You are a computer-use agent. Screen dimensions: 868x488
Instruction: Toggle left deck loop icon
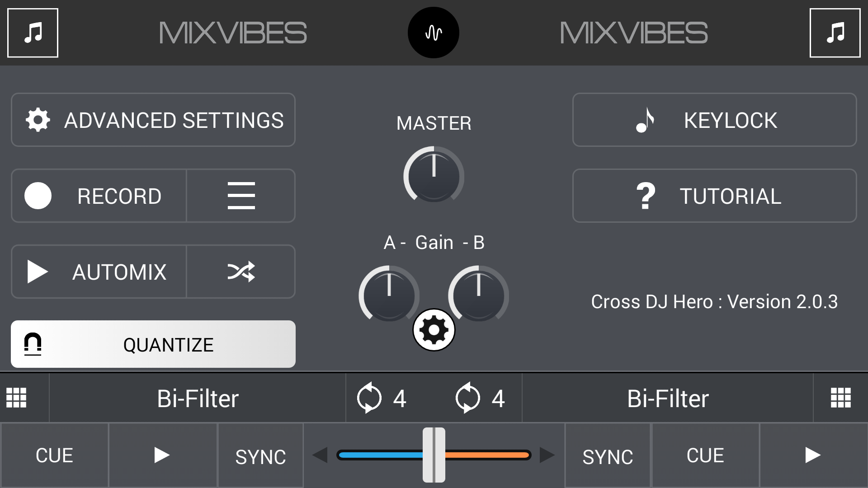[x=369, y=398]
